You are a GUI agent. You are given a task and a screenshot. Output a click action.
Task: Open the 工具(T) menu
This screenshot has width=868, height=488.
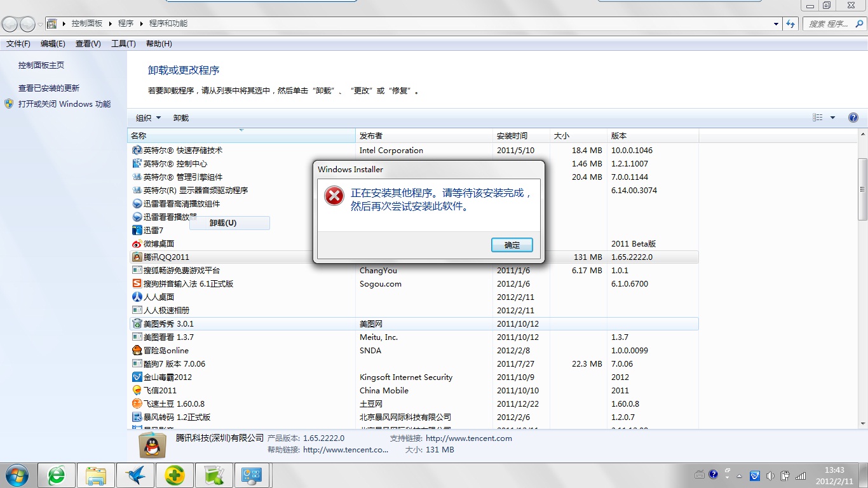[x=123, y=44]
